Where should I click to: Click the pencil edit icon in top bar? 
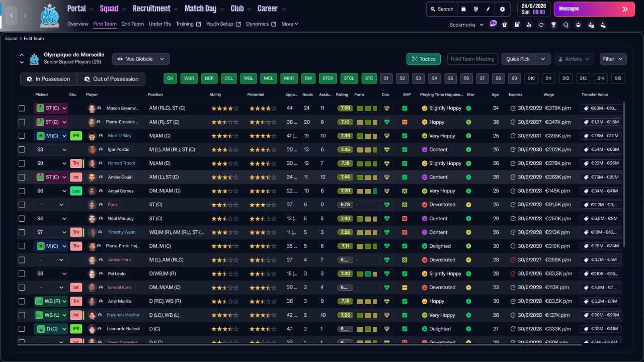pyautogui.click(x=488, y=9)
